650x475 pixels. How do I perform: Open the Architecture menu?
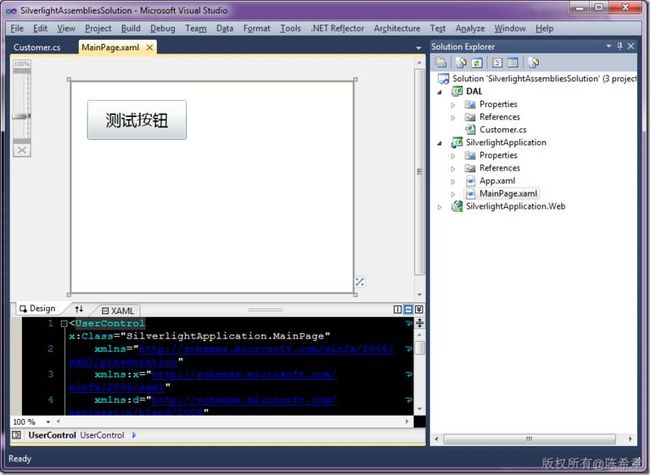(397, 28)
